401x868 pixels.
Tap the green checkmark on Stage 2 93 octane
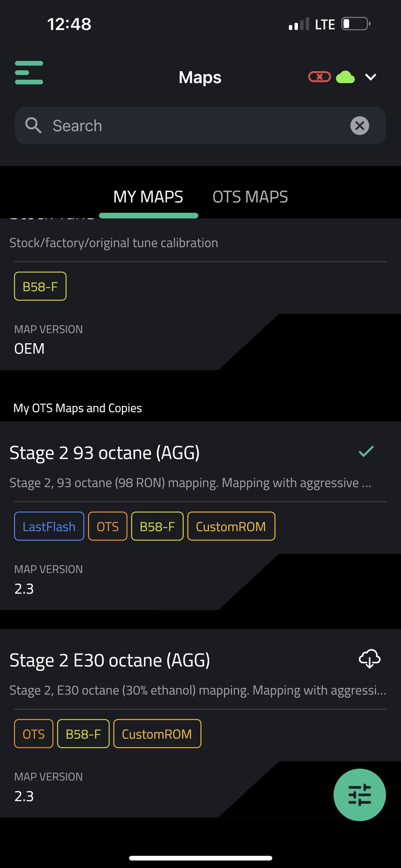click(x=366, y=451)
